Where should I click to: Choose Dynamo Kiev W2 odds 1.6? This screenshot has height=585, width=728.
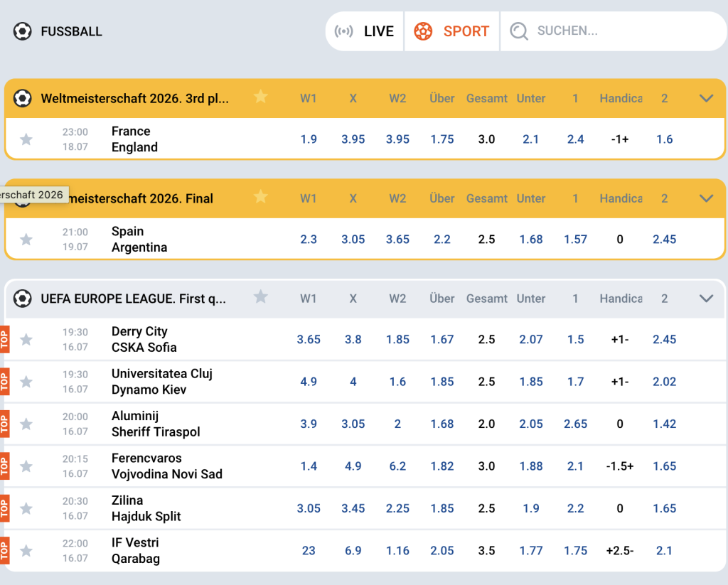[397, 382]
